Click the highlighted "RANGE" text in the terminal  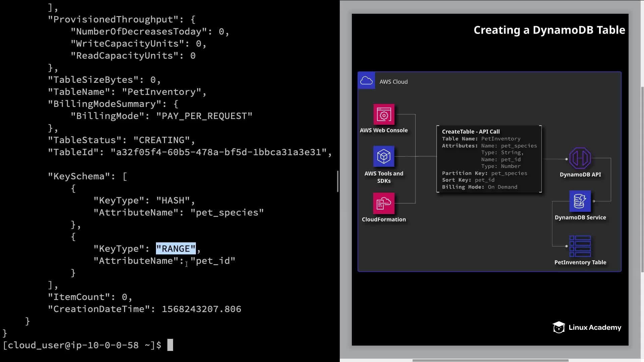pos(176,249)
